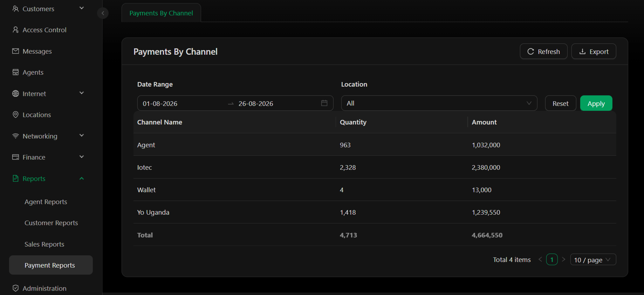644x295 pixels.
Task: Click the Messages envelope icon
Action: [15, 51]
